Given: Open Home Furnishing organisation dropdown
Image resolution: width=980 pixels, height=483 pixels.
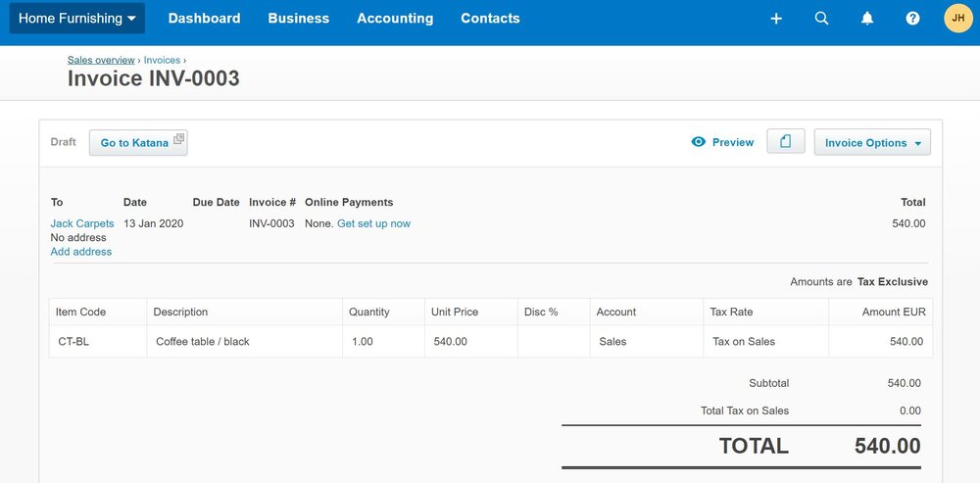Looking at the screenshot, I should (x=76, y=18).
